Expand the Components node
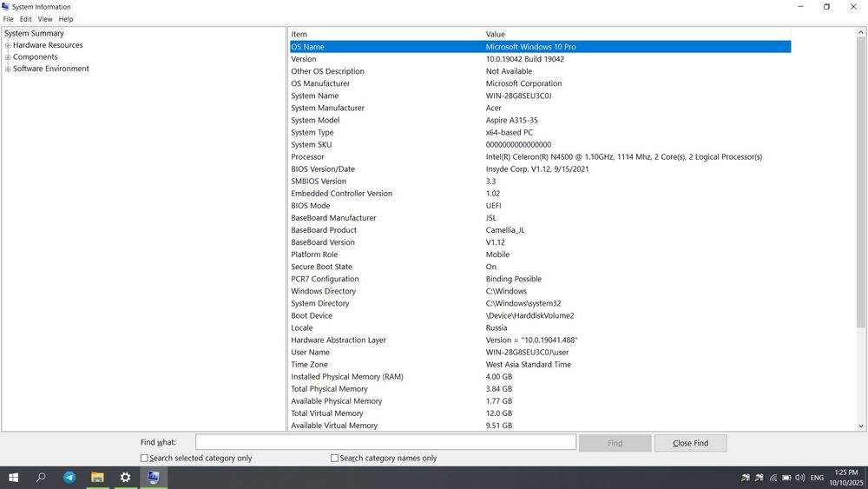 [x=8, y=57]
